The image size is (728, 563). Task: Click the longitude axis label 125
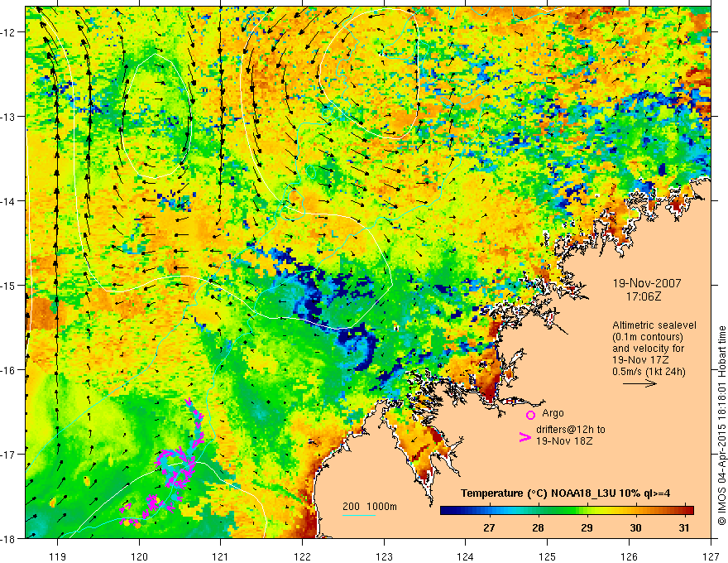(x=548, y=557)
